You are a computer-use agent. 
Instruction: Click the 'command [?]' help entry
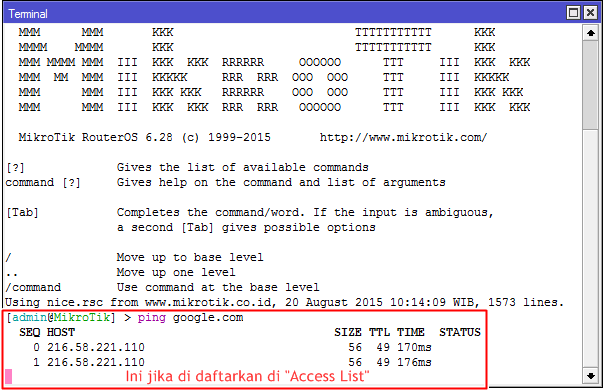(x=43, y=182)
